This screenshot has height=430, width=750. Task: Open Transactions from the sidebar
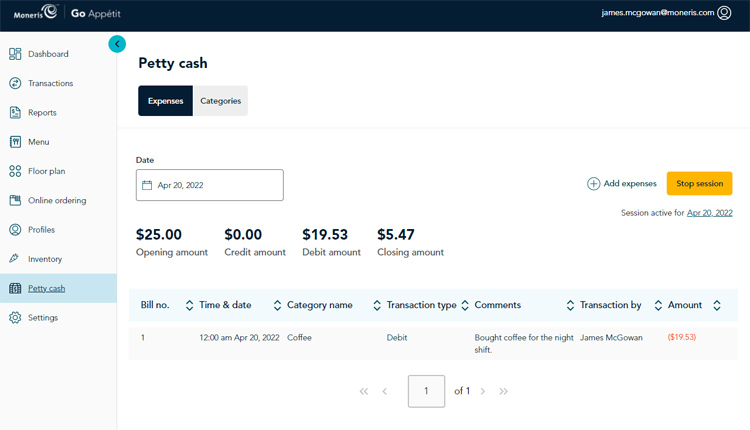(51, 83)
